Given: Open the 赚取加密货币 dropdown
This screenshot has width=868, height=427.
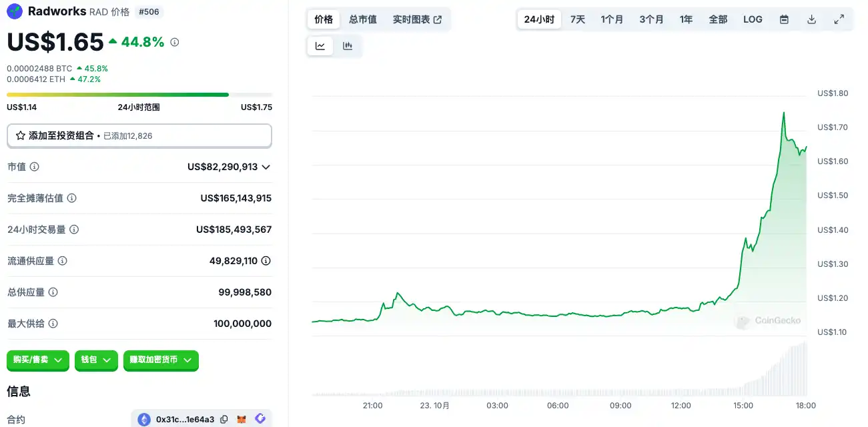Looking at the screenshot, I should click(161, 360).
